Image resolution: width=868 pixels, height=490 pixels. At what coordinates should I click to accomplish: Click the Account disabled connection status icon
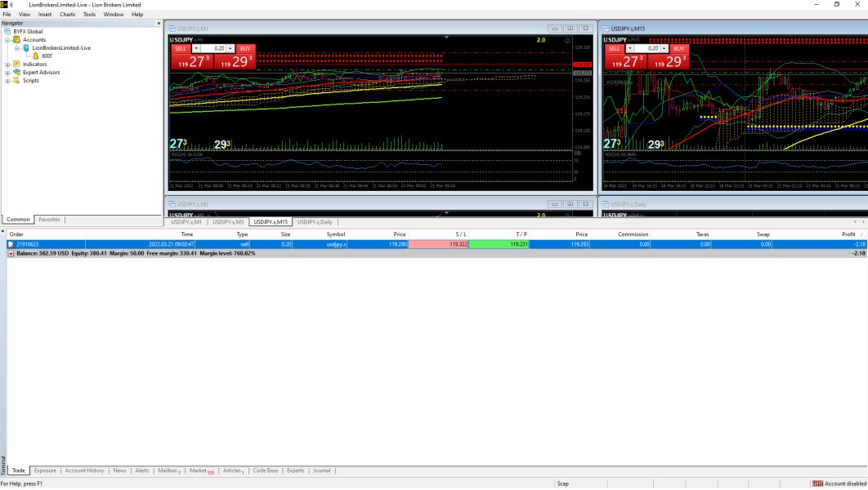coord(817,484)
